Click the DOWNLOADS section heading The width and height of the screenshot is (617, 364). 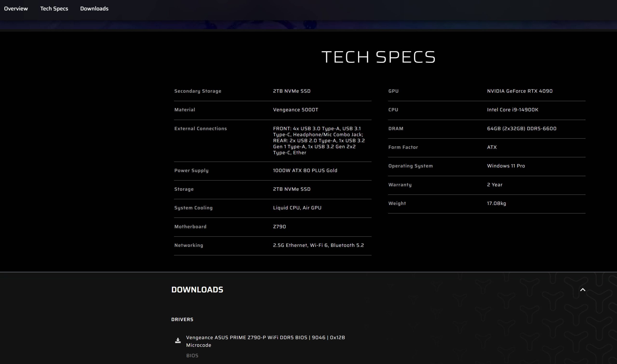click(x=197, y=290)
